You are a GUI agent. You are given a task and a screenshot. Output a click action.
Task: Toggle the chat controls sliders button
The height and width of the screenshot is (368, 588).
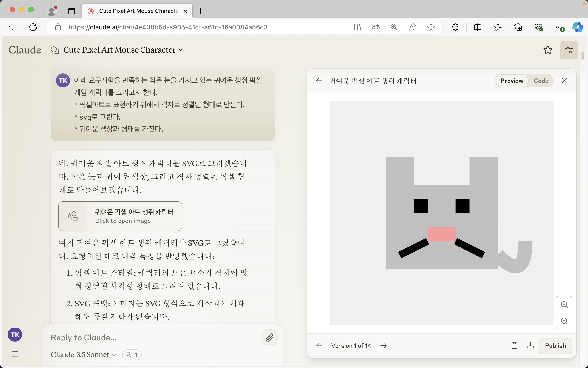click(569, 50)
